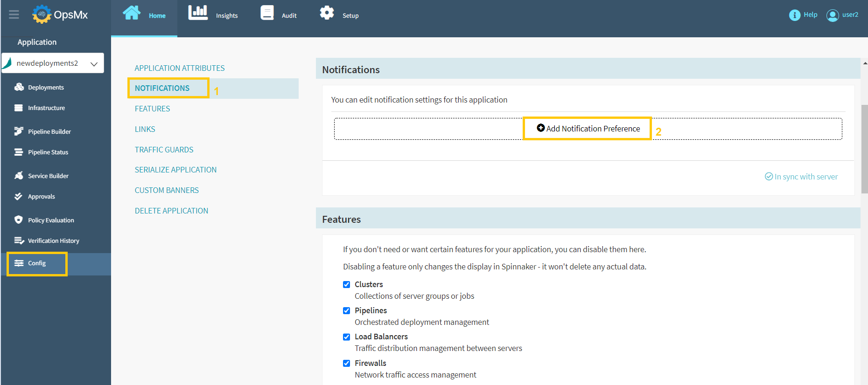Open Pipeline Builder in the sidebar
Image resolution: width=868 pixels, height=385 pixels.
click(49, 131)
